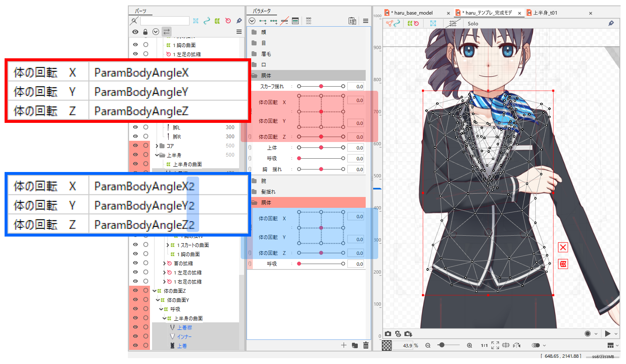Collapse the 体の曲面Z deformer node
The height and width of the screenshot is (364, 626).
tap(155, 291)
